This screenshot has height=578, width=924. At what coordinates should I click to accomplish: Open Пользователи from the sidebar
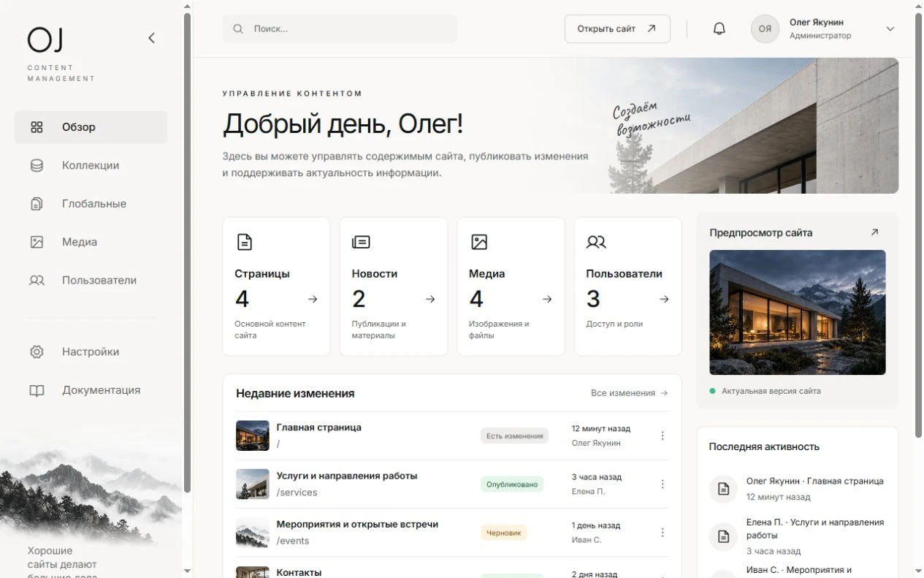tap(91, 281)
